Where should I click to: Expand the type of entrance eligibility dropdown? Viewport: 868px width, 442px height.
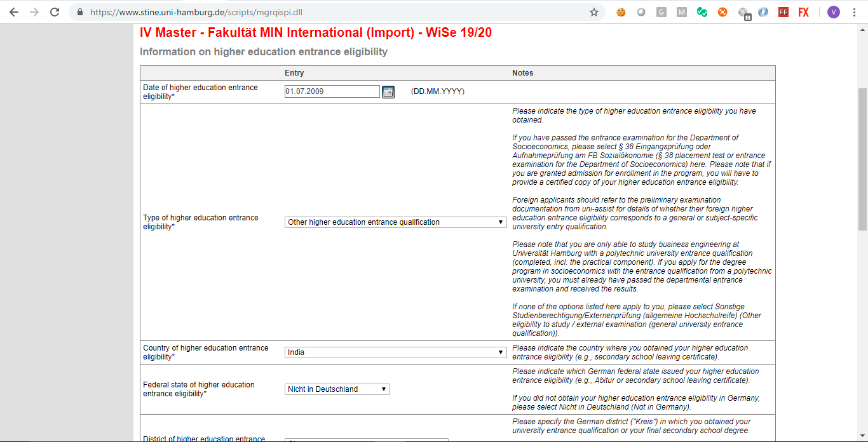coord(395,222)
